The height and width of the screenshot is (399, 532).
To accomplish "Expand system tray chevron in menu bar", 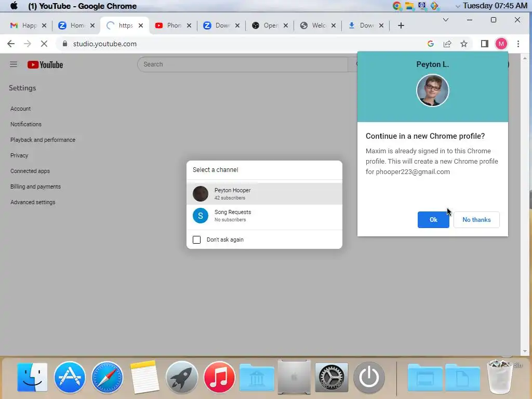I will (458, 6).
